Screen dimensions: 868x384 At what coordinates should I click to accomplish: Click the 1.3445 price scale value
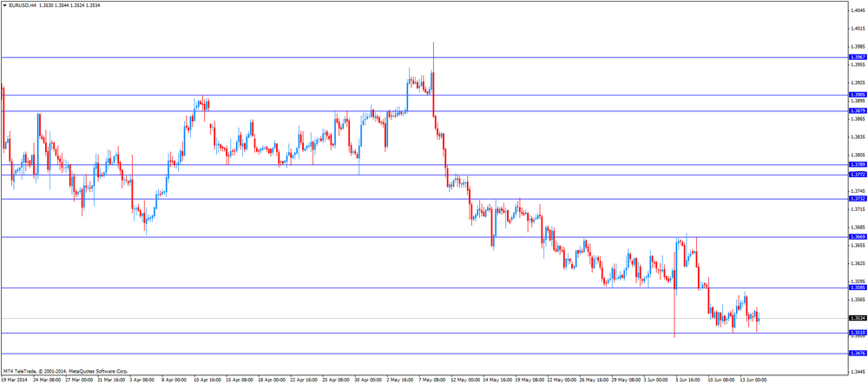tap(858, 373)
